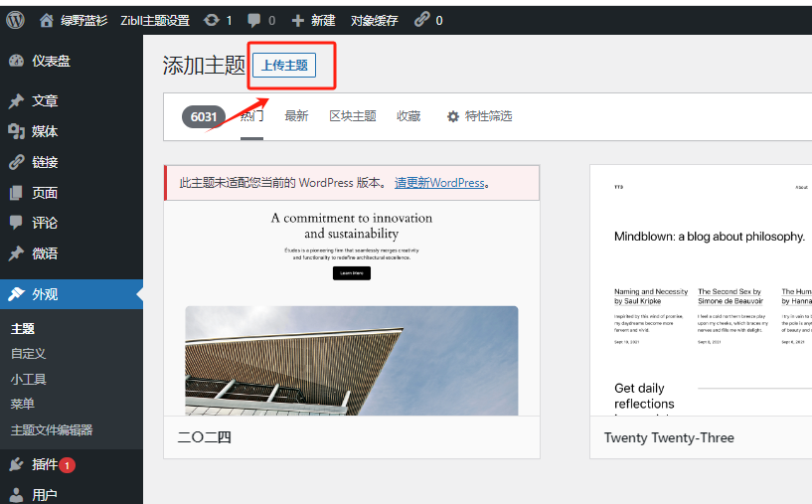812x504 pixels.
Task: Click the paintbrush icon beside 外观
Action: [16, 294]
